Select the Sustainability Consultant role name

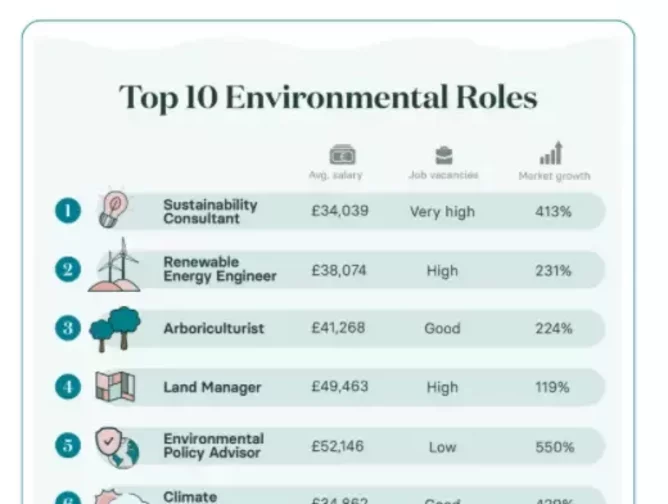click(210, 211)
